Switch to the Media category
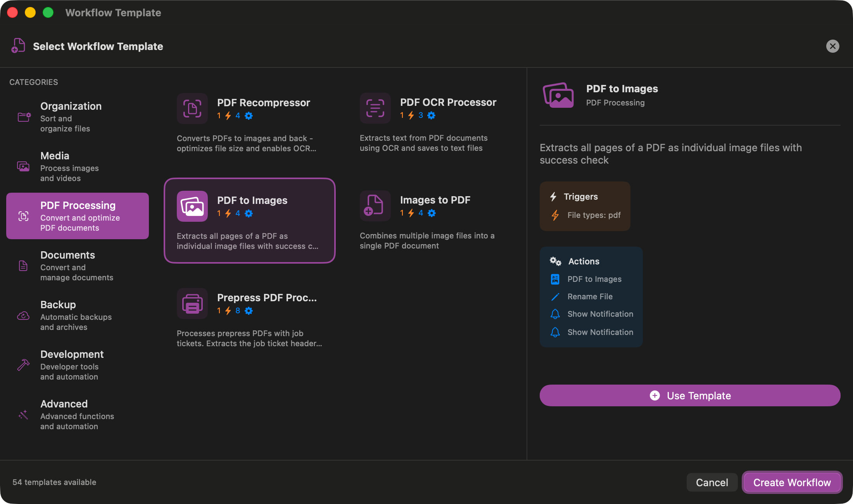 [x=78, y=166]
